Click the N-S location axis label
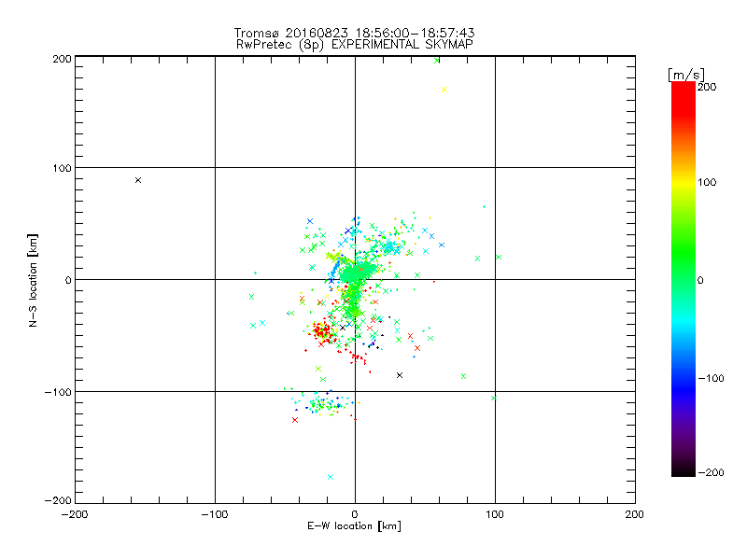 [x=33, y=280]
